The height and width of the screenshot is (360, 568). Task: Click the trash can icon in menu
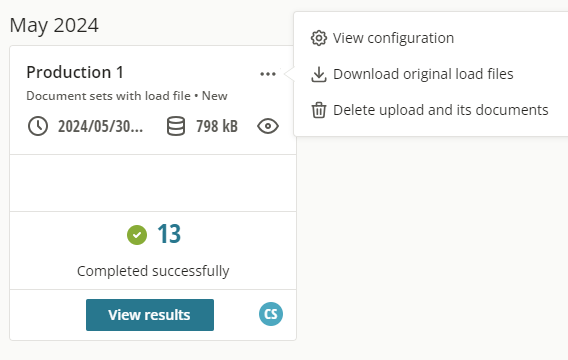[x=319, y=110]
